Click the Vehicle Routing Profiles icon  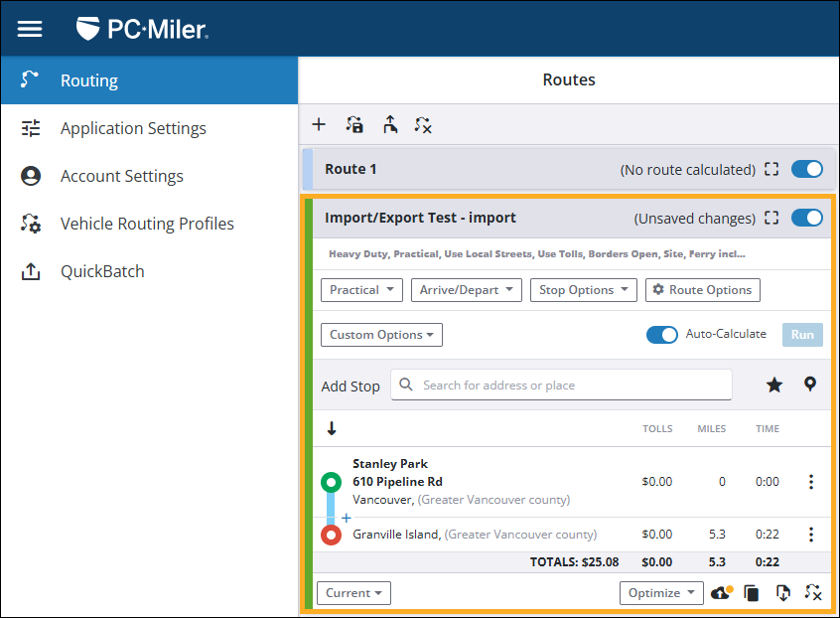click(x=31, y=224)
